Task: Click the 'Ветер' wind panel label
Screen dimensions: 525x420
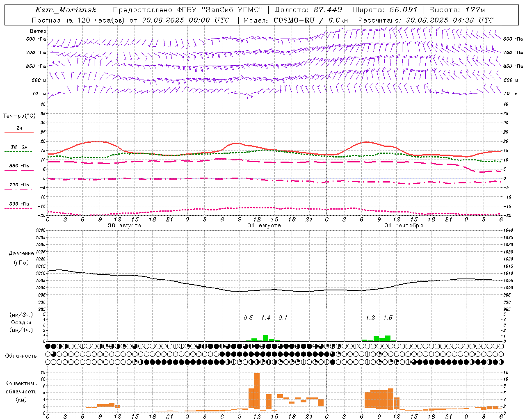Action: click(x=38, y=31)
